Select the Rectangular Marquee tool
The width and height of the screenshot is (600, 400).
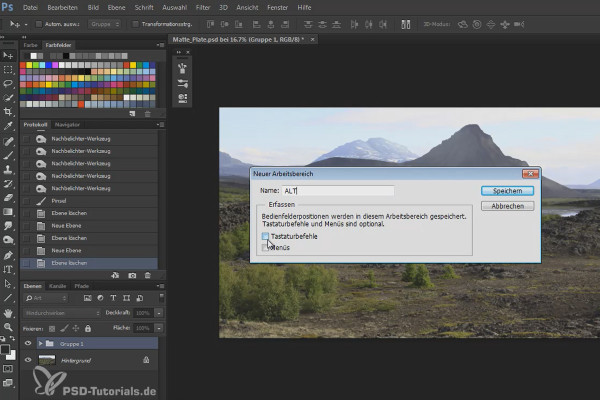pos(8,70)
